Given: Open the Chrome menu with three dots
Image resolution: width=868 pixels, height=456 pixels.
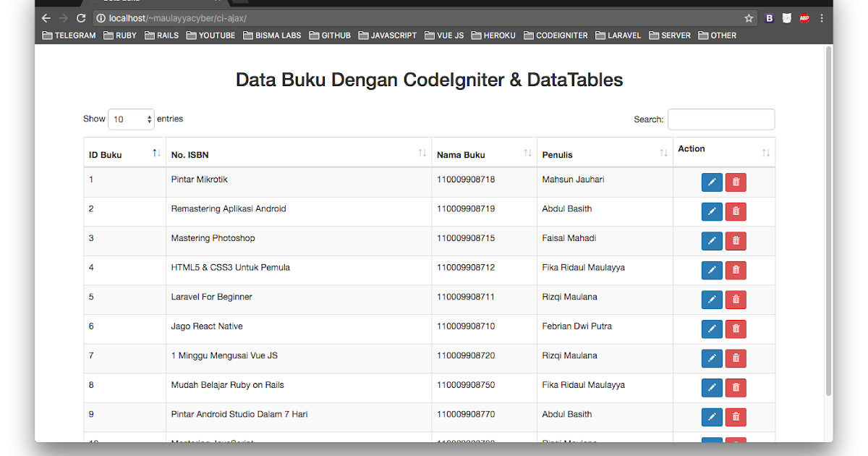Looking at the screenshot, I should coord(822,18).
